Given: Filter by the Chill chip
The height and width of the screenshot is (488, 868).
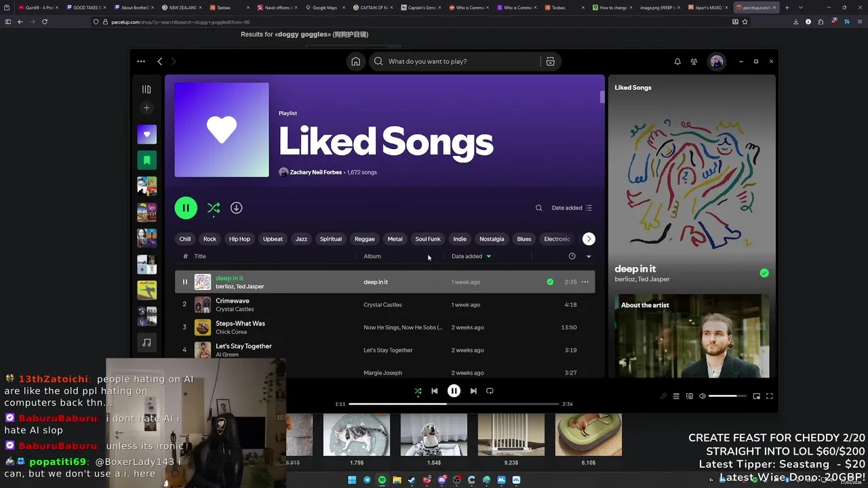Looking at the screenshot, I should 185,239.
